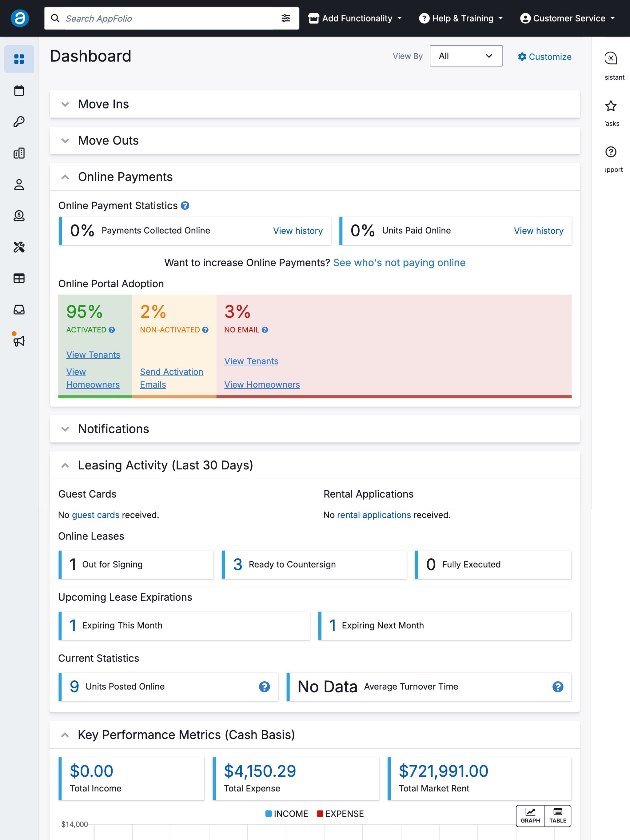Viewport: 630px width, 840px height.
Task: Expand the Notifications section
Action: [x=65, y=429]
